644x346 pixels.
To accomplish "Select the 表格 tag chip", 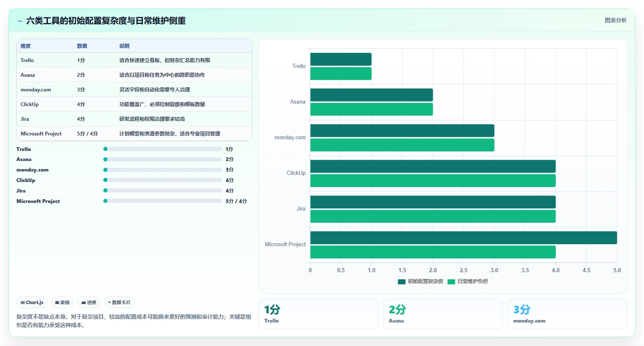I will pyautogui.click(x=62, y=302).
